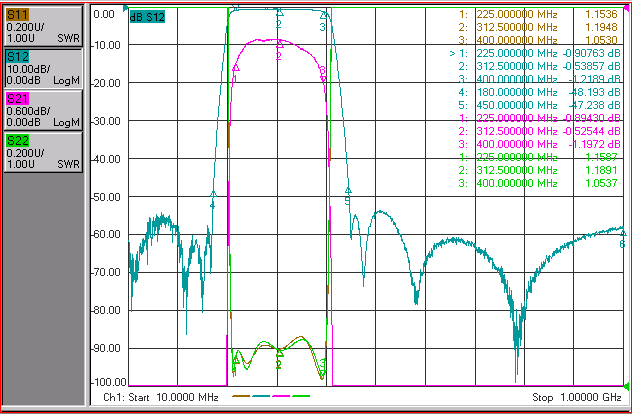
Task: Click the Start 10.0000 MHz field
Action: pos(161,397)
